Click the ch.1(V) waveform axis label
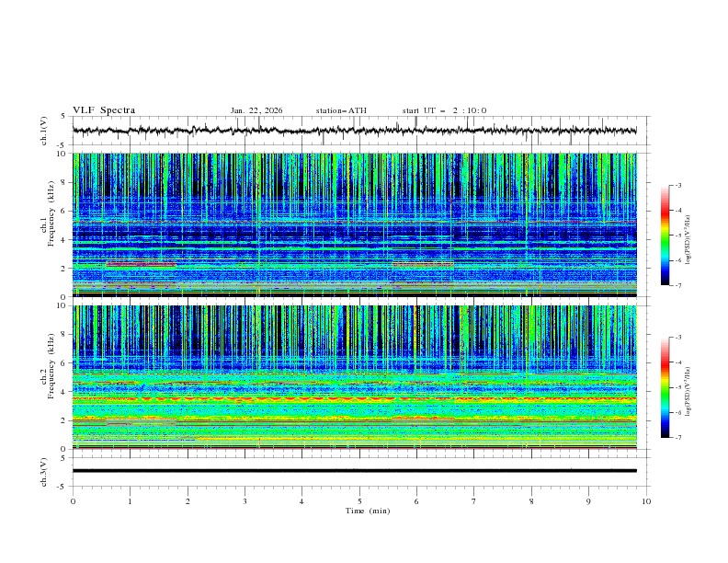Viewport: 728px width, 563px height. click(44, 131)
